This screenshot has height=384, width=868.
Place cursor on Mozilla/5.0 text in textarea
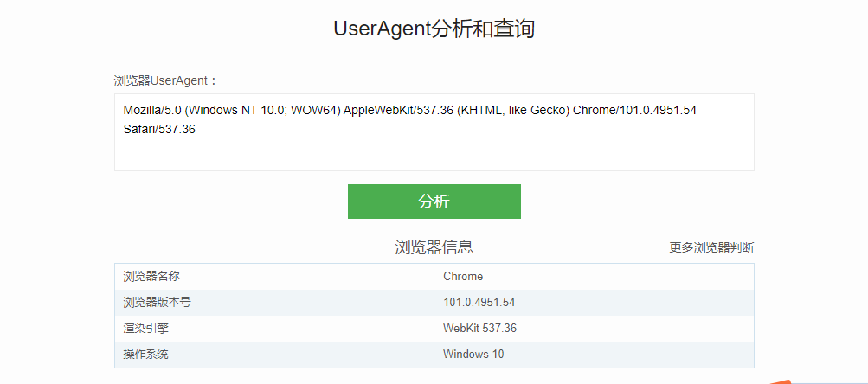(152, 111)
